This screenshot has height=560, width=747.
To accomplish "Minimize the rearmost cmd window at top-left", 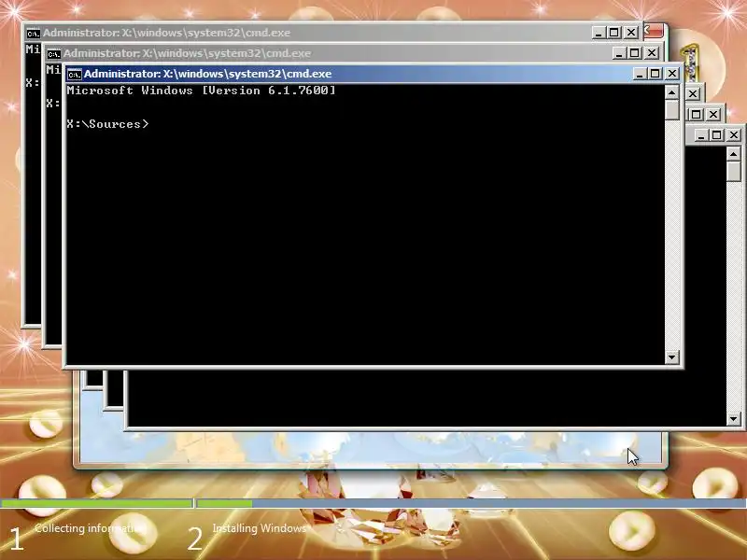I will (599, 33).
